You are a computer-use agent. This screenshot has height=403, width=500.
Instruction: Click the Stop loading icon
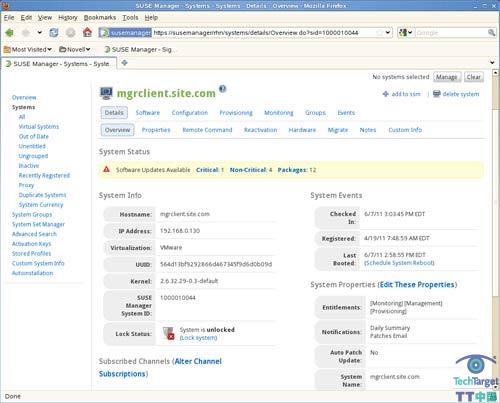[x=70, y=33]
